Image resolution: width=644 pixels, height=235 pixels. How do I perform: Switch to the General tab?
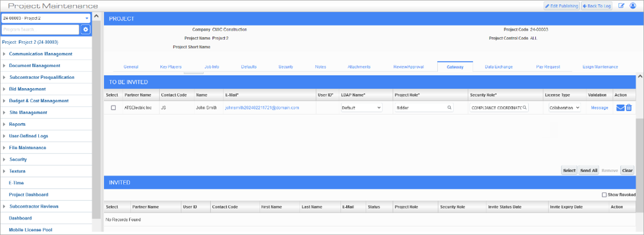131,67
